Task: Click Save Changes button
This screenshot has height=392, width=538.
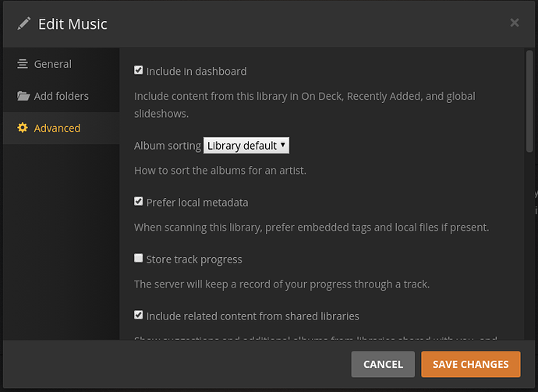Action: click(470, 364)
